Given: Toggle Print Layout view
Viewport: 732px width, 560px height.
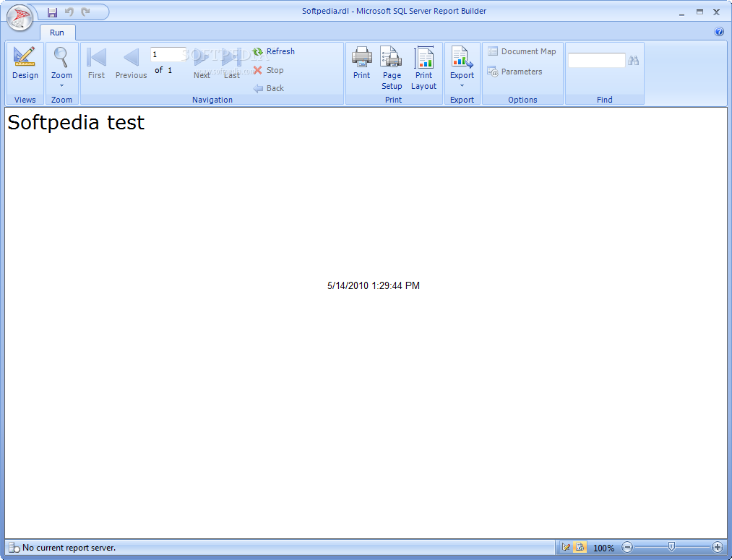Looking at the screenshot, I should pos(424,68).
